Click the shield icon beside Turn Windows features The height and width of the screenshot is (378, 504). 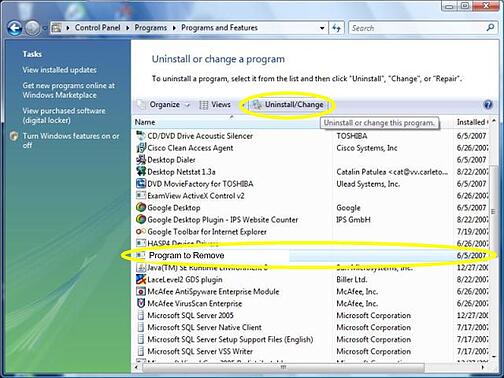click(14, 136)
